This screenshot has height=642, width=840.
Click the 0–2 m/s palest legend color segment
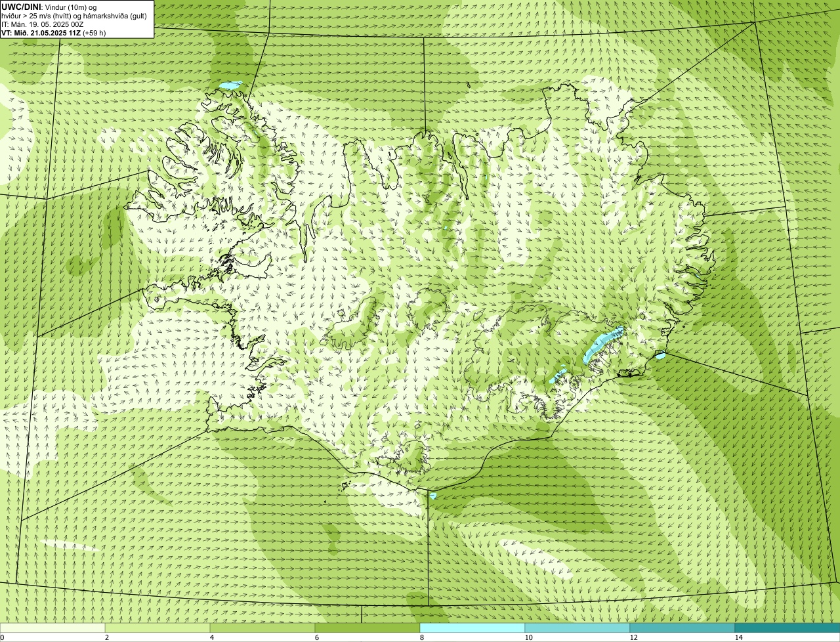(52, 628)
